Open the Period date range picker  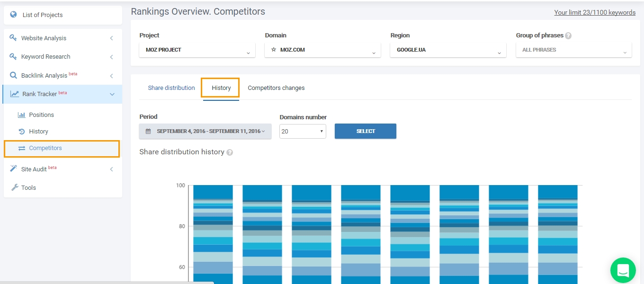point(206,131)
